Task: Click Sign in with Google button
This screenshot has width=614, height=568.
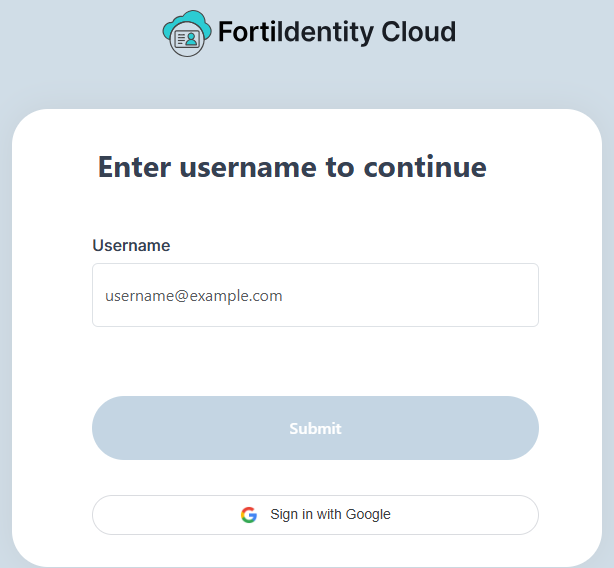Action: coord(315,515)
